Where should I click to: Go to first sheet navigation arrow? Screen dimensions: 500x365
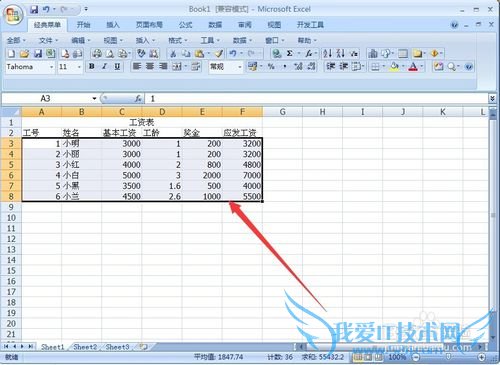tap(6, 347)
